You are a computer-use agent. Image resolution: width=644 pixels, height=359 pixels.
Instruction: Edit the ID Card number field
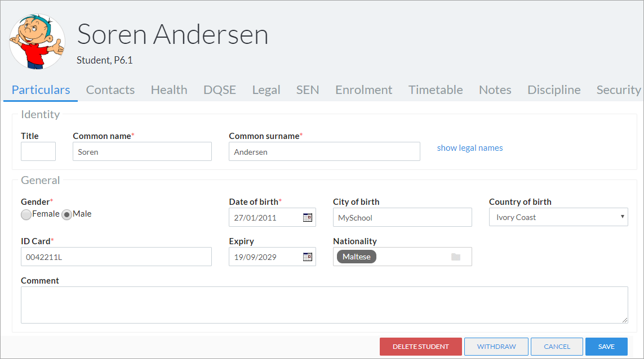(116, 257)
